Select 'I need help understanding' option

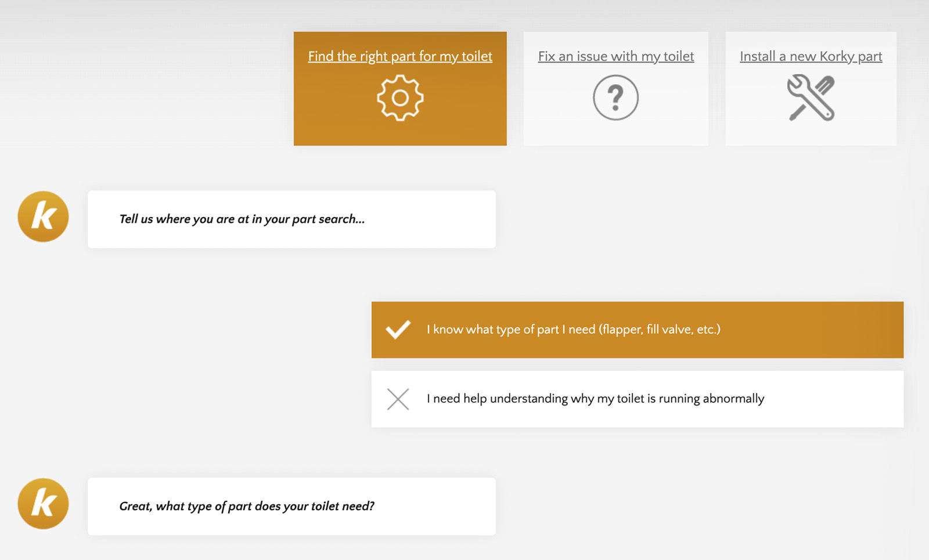(637, 399)
